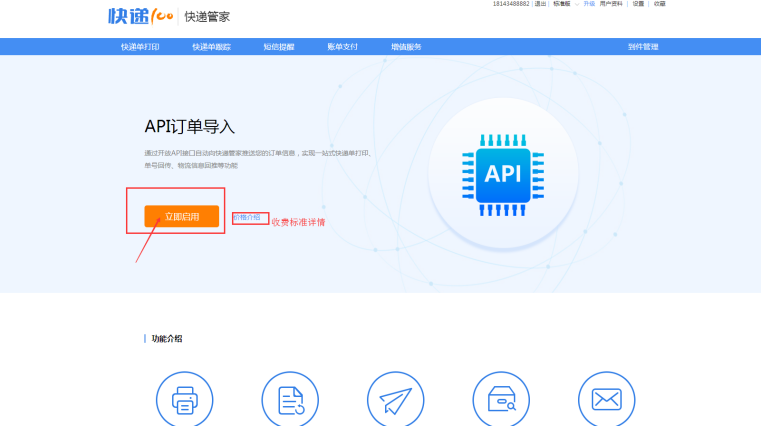The image size is (762, 426).
Task: Go to 短信提醒 in navigation bar
Action: point(279,47)
